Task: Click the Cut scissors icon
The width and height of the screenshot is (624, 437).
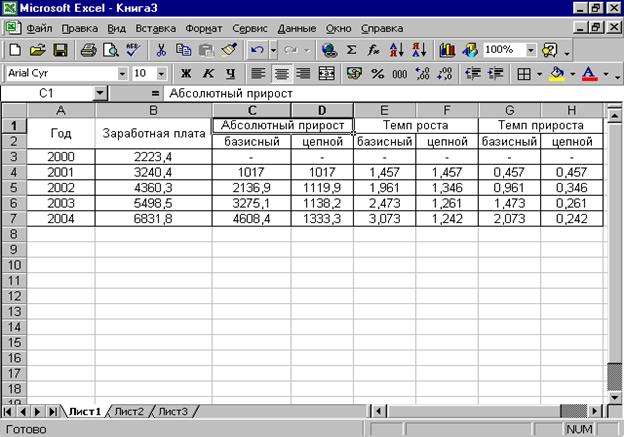Action: [x=161, y=49]
